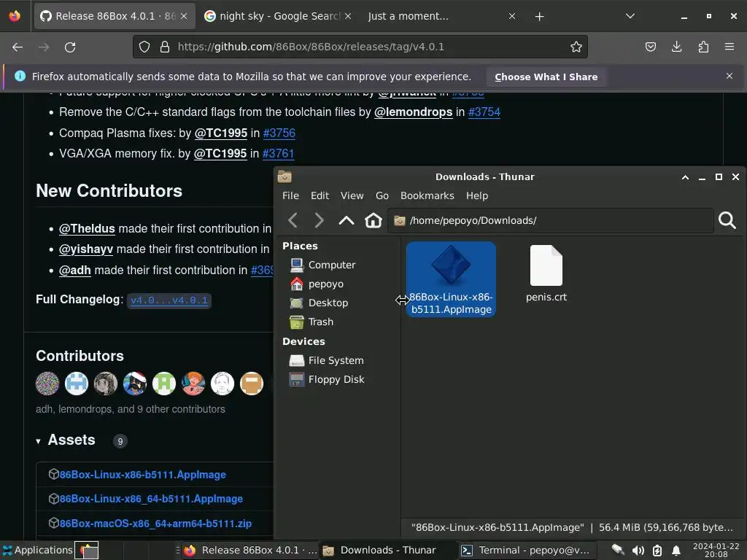The image size is (747, 560).
Task: Switch to the night sky Google Search tab
Action: point(279,16)
